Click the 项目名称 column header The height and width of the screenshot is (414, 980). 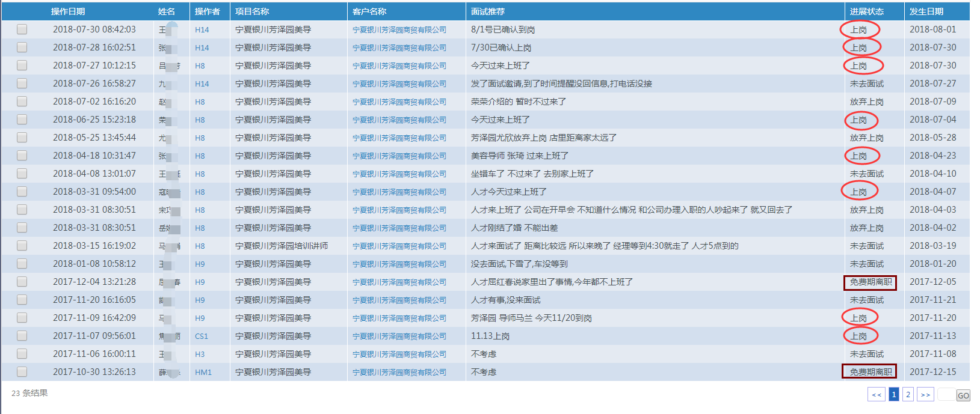pyautogui.click(x=252, y=11)
